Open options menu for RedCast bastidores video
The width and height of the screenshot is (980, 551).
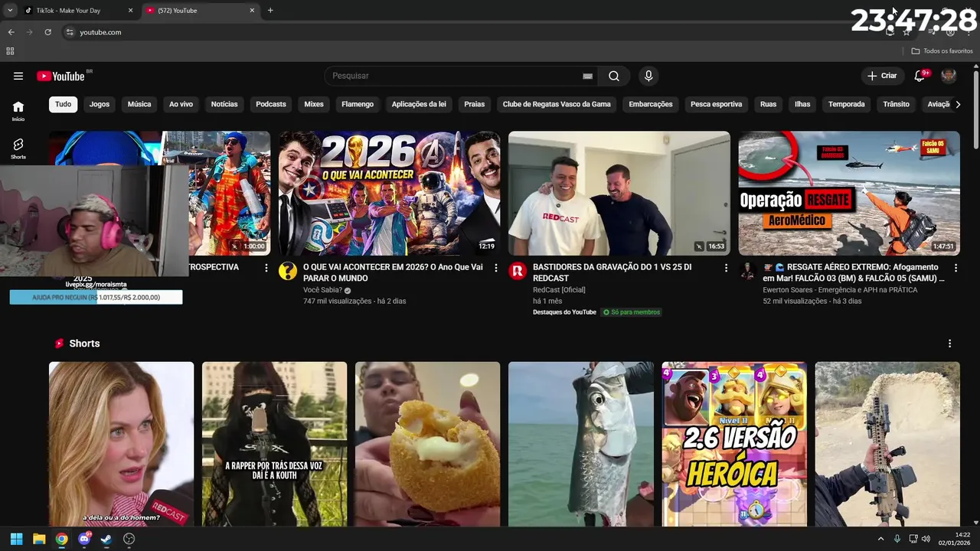[726, 268]
